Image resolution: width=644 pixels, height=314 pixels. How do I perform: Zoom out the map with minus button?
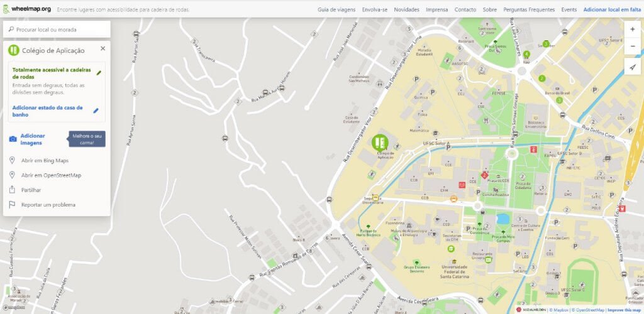[633, 46]
